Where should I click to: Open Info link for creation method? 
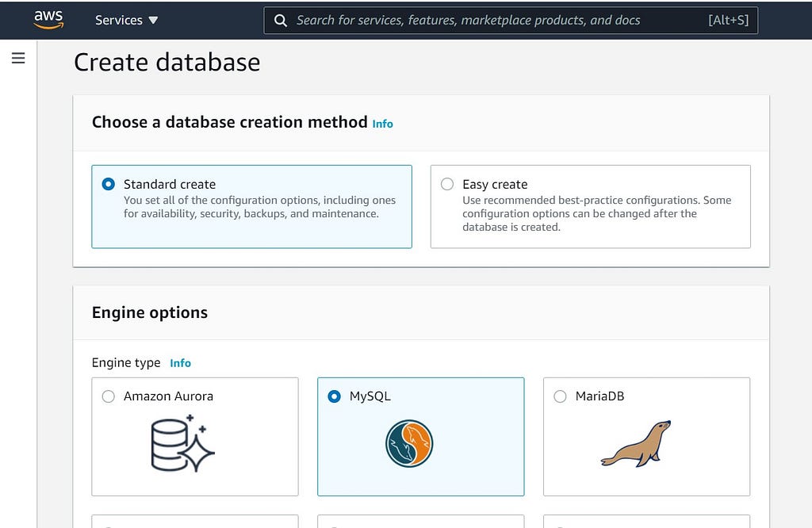tap(383, 124)
